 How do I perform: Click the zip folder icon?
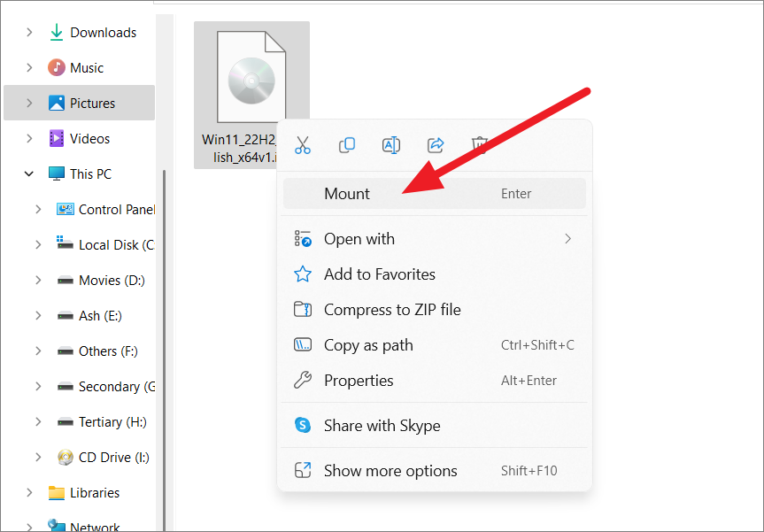(x=303, y=309)
